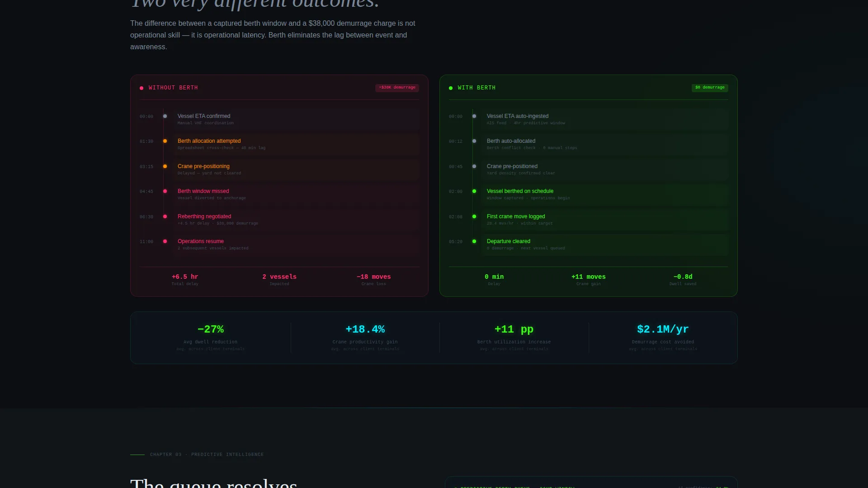The width and height of the screenshot is (868, 488).
Task: Click the +11 moves crane gain stat
Action: 589,280
